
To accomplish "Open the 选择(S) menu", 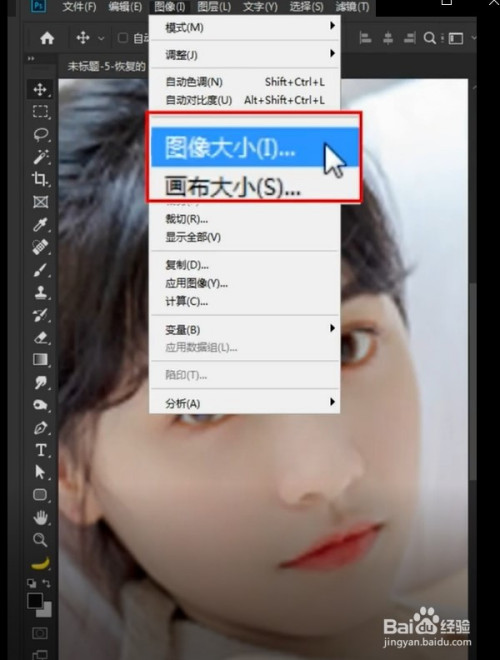I will (x=306, y=7).
